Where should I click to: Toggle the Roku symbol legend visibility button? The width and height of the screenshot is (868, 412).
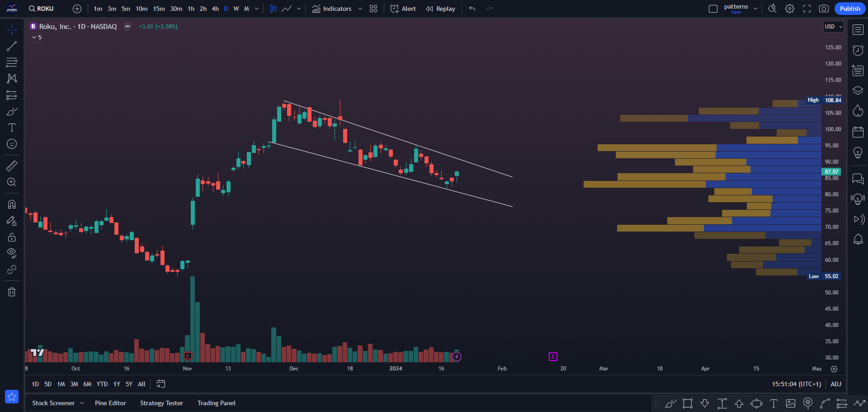[x=127, y=26]
